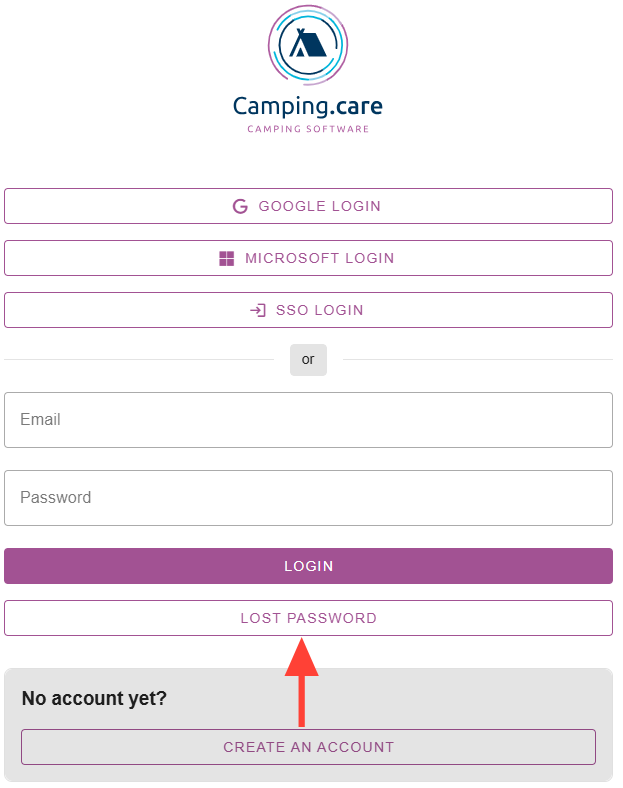Click the "or" divider chip
623x788 pixels.
pos(308,360)
